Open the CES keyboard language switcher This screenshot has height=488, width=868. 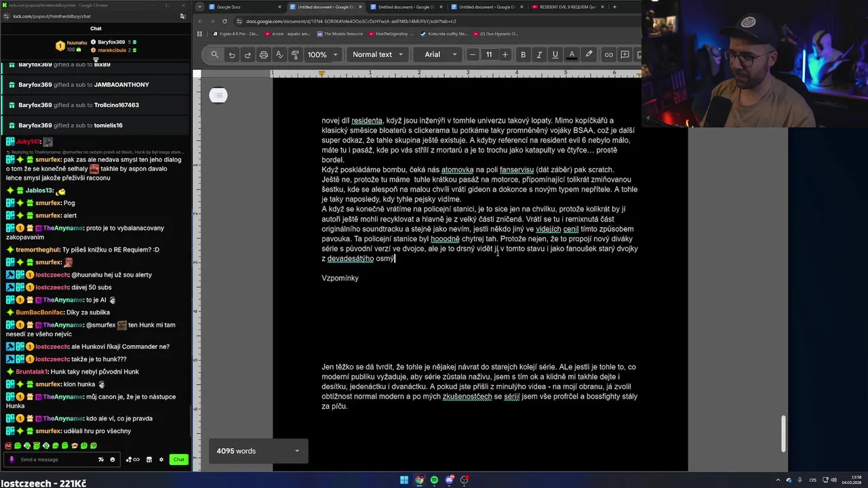click(812, 480)
